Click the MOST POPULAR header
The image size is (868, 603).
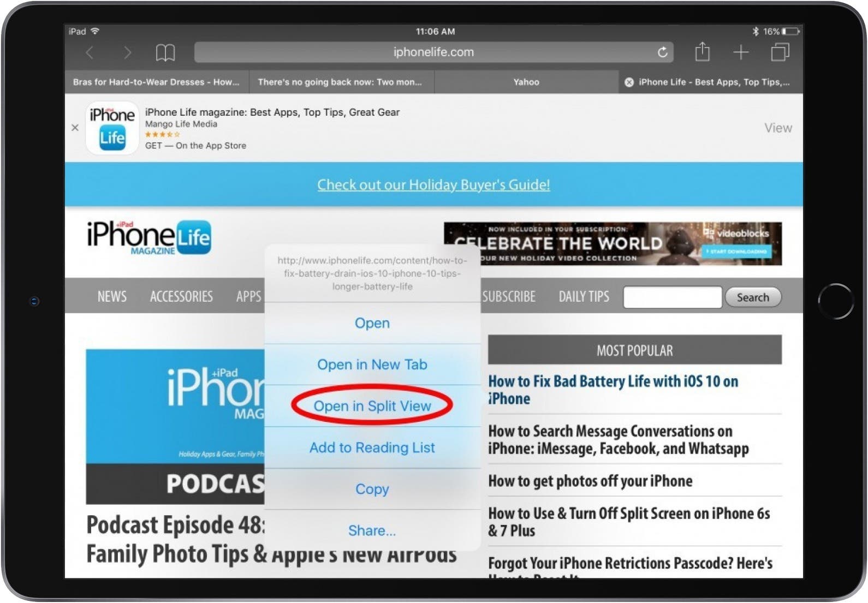pos(635,350)
